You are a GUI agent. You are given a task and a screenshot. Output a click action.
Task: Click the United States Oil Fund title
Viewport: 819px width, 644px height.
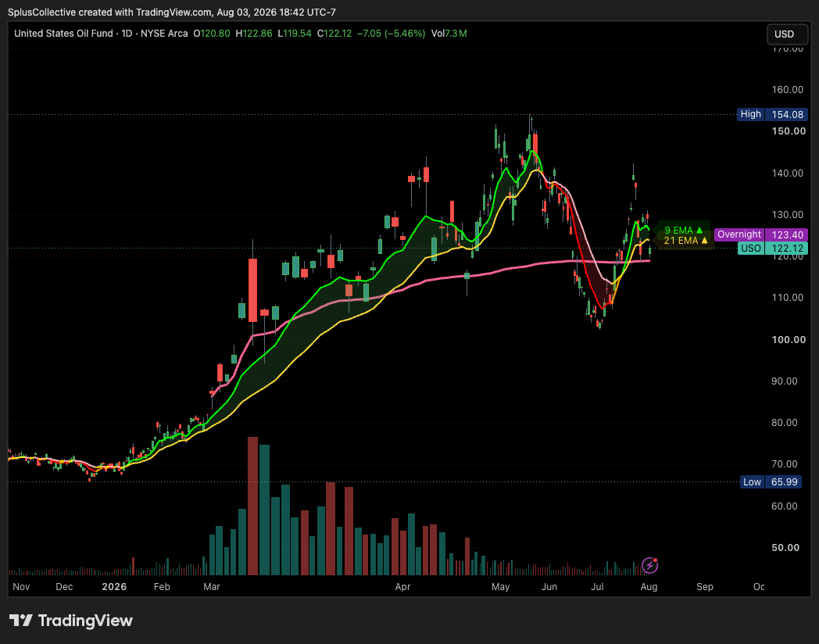coord(63,34)
